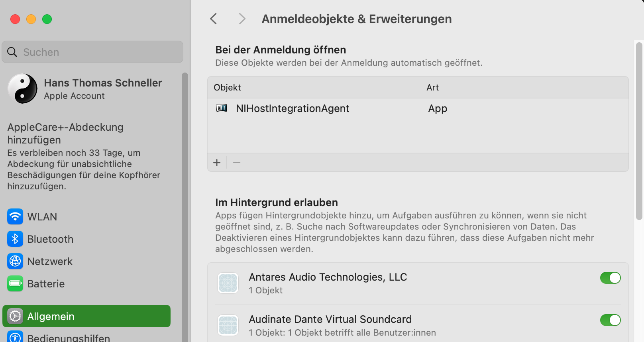This screenshot has width=644, height=342.
Task: Open Batterie settings
Action: [x=86, y=284]
